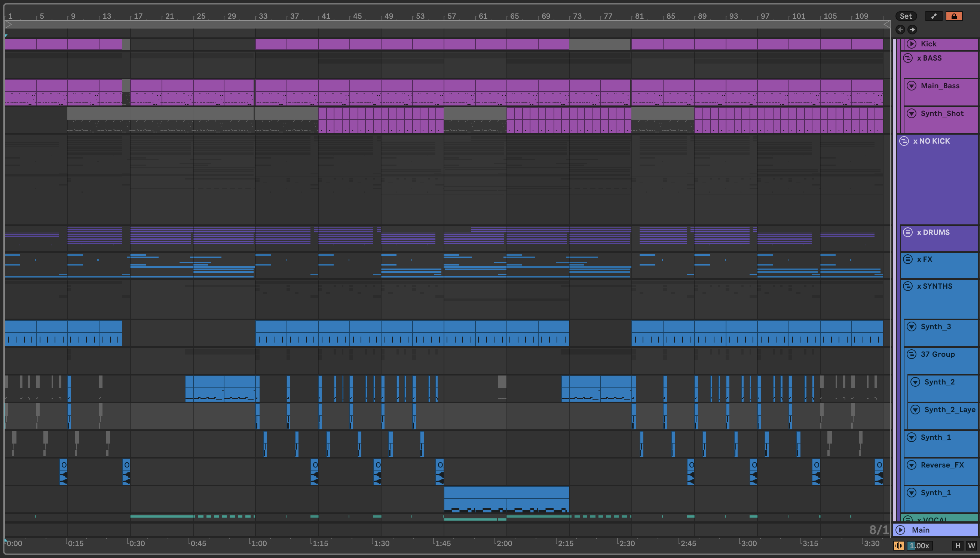
Task: Click the x FX group fold icon
Action: coord(907,259)
